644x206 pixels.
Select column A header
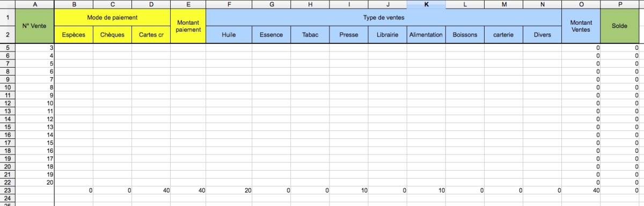point(35,4)
